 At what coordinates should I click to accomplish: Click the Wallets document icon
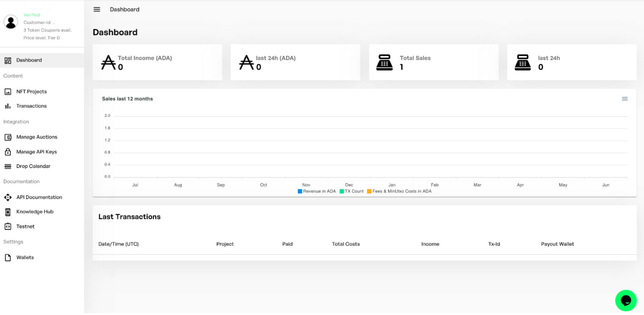point(8,258)
